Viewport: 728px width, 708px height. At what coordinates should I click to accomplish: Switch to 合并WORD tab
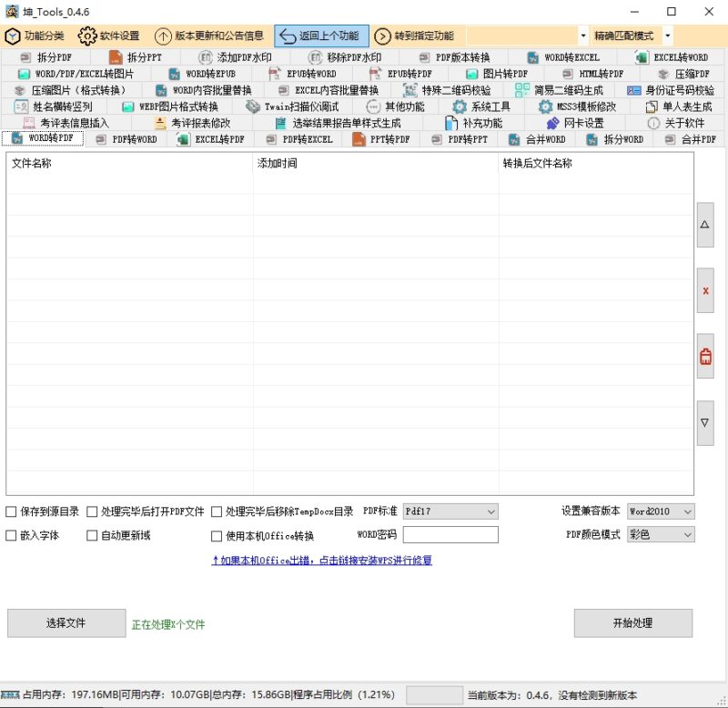tap(537, 139)
